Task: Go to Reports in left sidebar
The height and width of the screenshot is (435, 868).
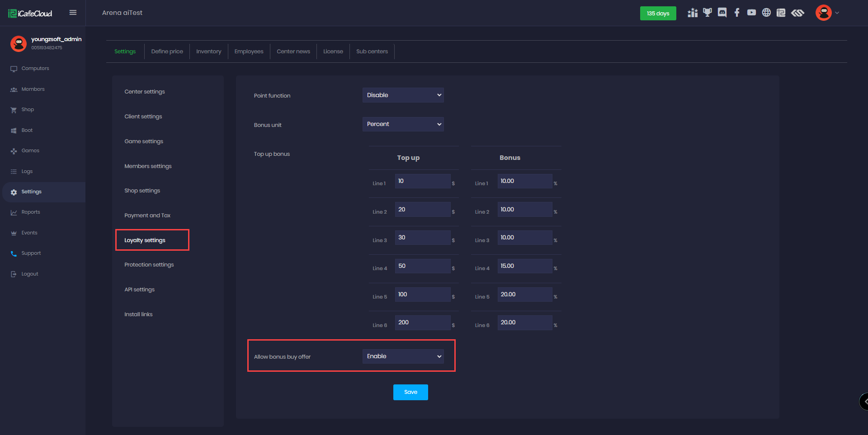Action: point(31,212)
